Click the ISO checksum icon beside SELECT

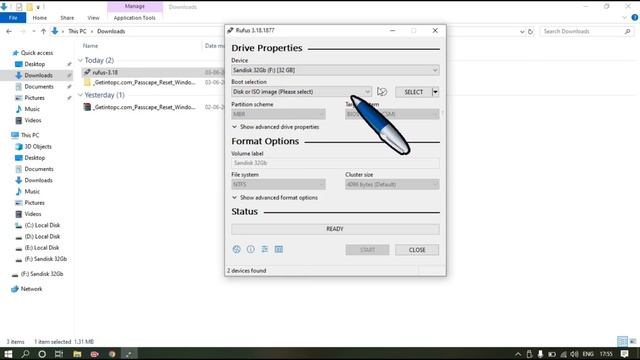pyautogui.click(x=382, y=92)
